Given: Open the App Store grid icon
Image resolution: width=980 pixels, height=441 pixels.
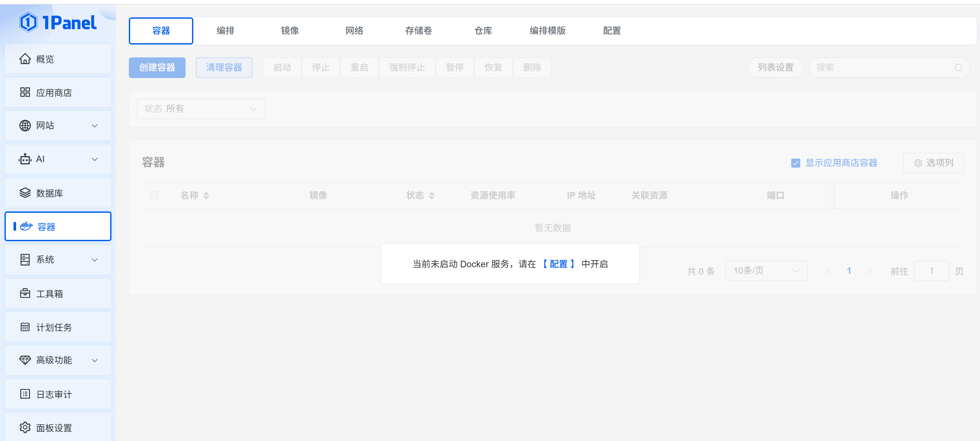Looking at the screenshot, I should (x=25, y=93).
